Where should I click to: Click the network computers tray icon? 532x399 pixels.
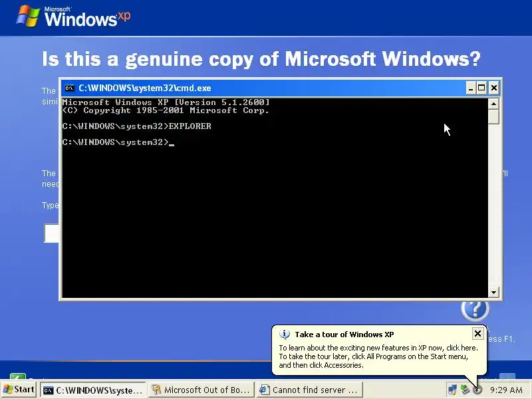pos(453,390)
